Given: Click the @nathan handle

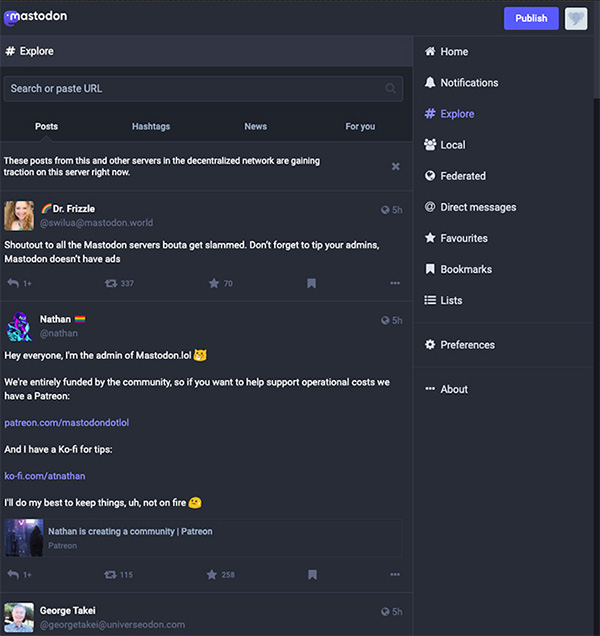Looking at the screenshot, I should 59,333.
